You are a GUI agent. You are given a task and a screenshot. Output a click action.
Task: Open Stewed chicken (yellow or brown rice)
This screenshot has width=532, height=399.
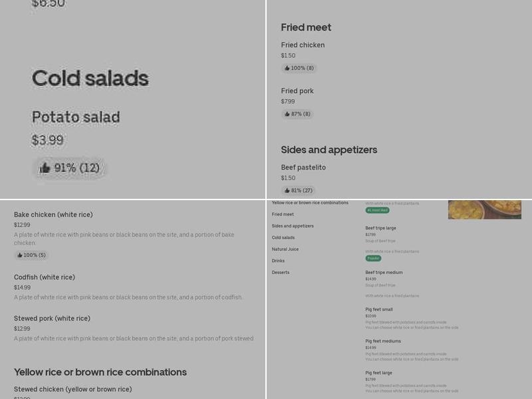coord(73,389)
